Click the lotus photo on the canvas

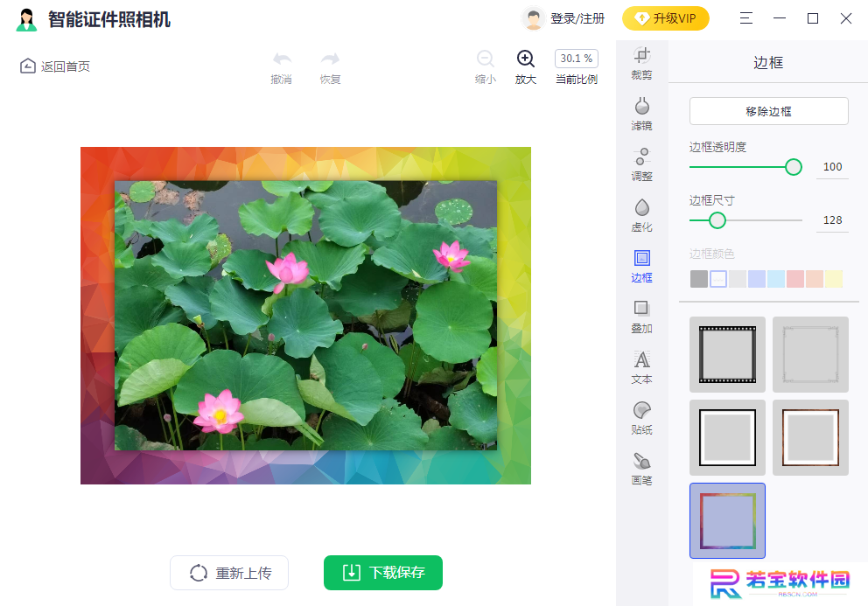[x=305, y=316]
